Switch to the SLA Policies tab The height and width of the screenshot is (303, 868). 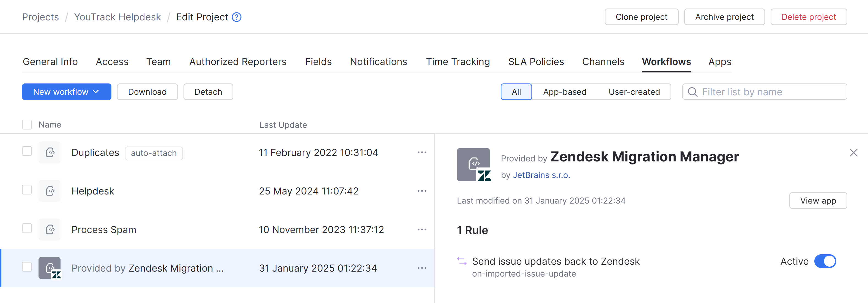(x=536, y=61)
